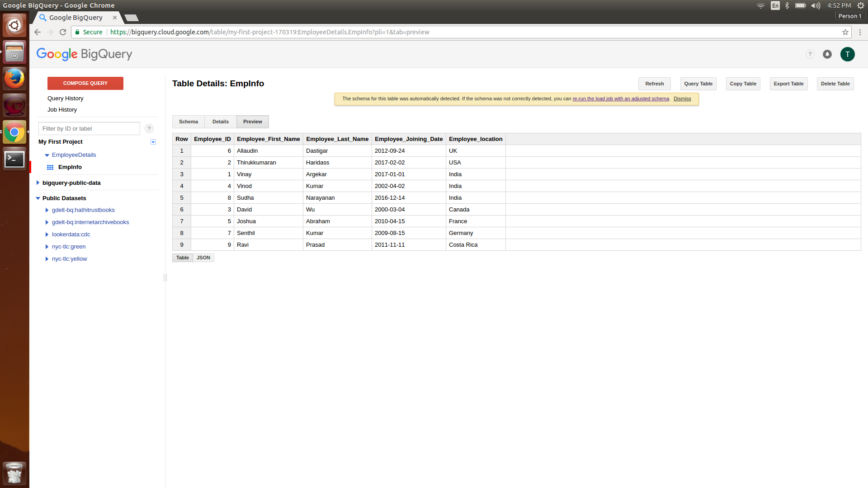This screenshot has width=868, height=488.
Task: Click the COMPOSE QUERY button
Action: coord(85,83)
